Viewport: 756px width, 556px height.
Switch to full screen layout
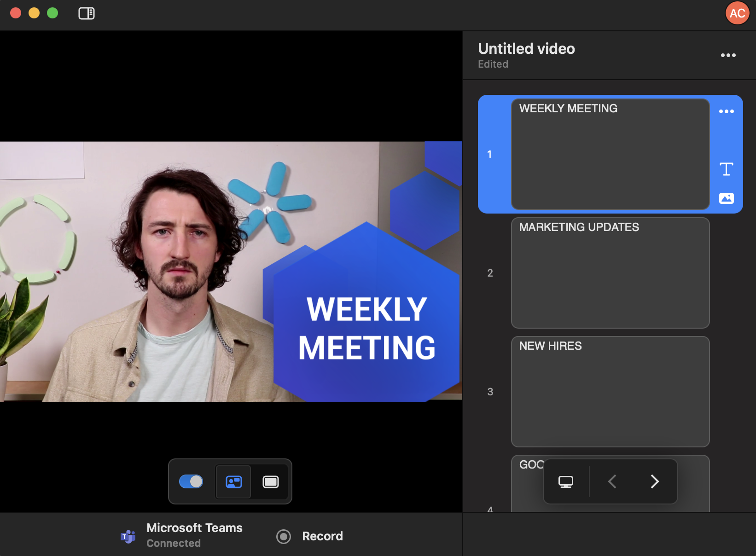(x=271, y=482)
